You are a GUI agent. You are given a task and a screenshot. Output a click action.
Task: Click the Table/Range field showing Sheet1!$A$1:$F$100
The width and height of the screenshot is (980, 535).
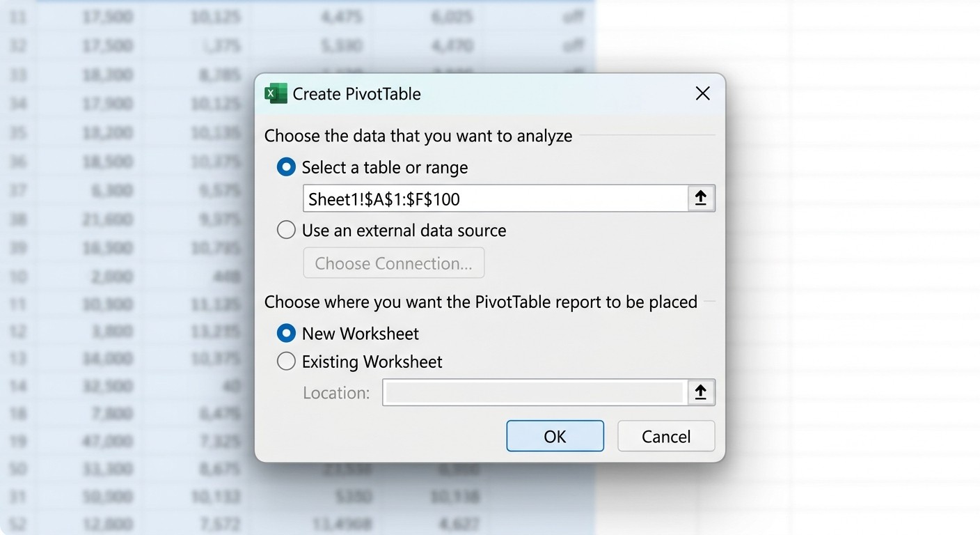click(x=496, y=199)
